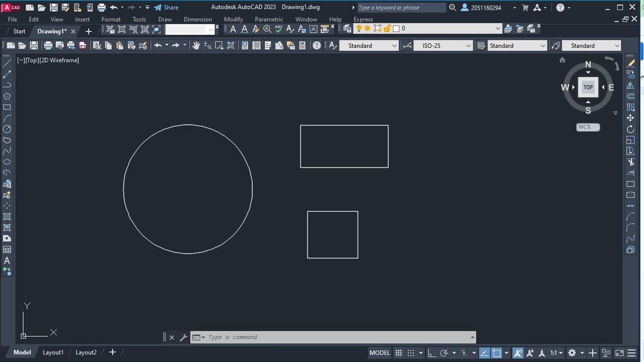Select the Mirror tool in the Modify toolbar

[631, 86]
